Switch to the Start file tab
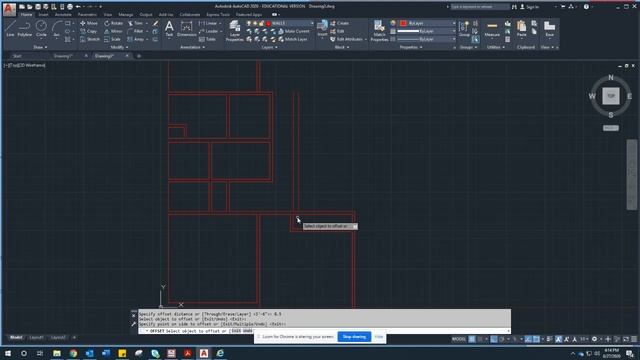This screenshot has height=360, width=640. click(x=17, y=56)
